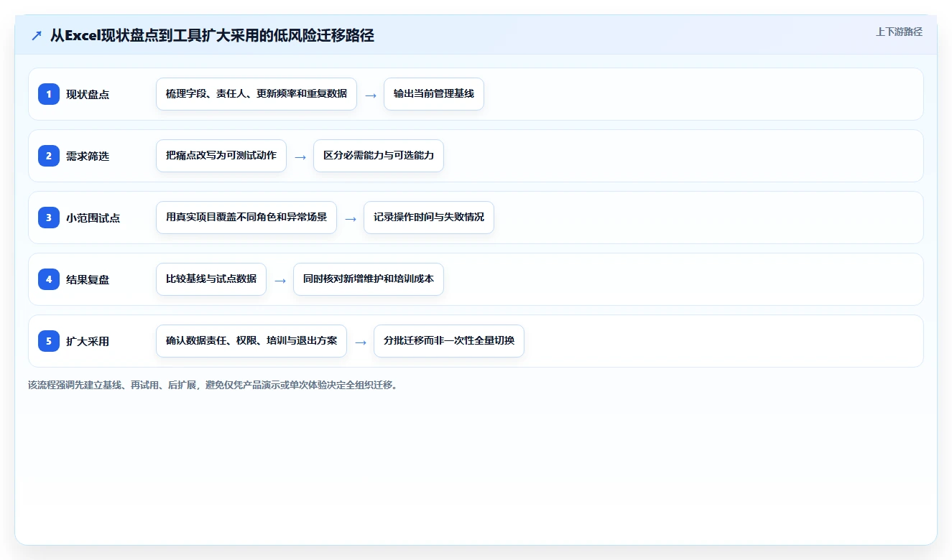Click the step 5 number badge

point(49,341)
